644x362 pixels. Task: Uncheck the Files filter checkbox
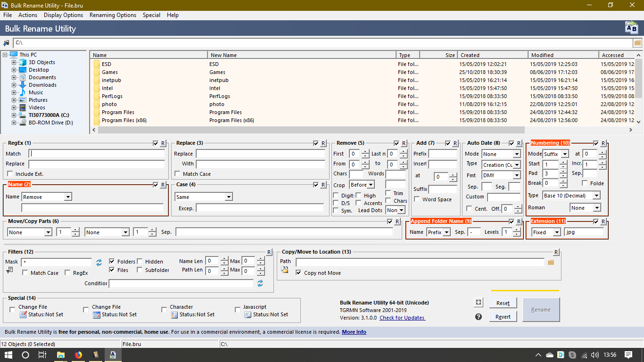coord(112,270)
